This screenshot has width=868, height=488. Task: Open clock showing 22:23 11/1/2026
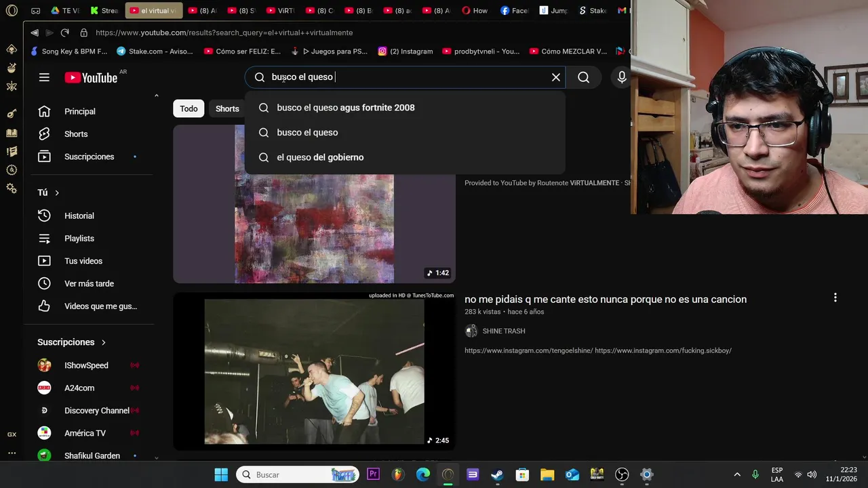pyautogui.click(x=841, y=474)
